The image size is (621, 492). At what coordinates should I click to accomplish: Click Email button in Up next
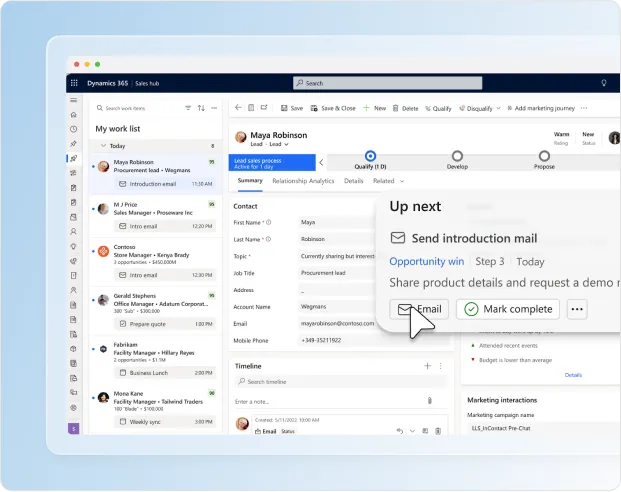(x=419, y=309)
